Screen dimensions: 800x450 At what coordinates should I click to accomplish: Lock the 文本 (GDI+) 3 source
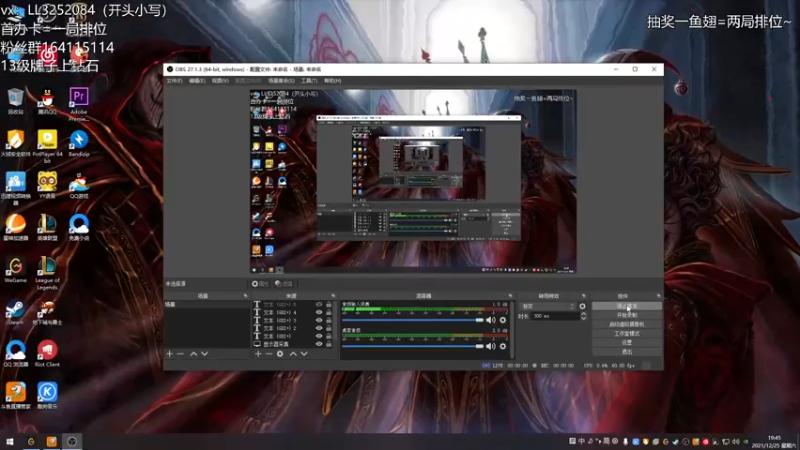coord(329,320)
